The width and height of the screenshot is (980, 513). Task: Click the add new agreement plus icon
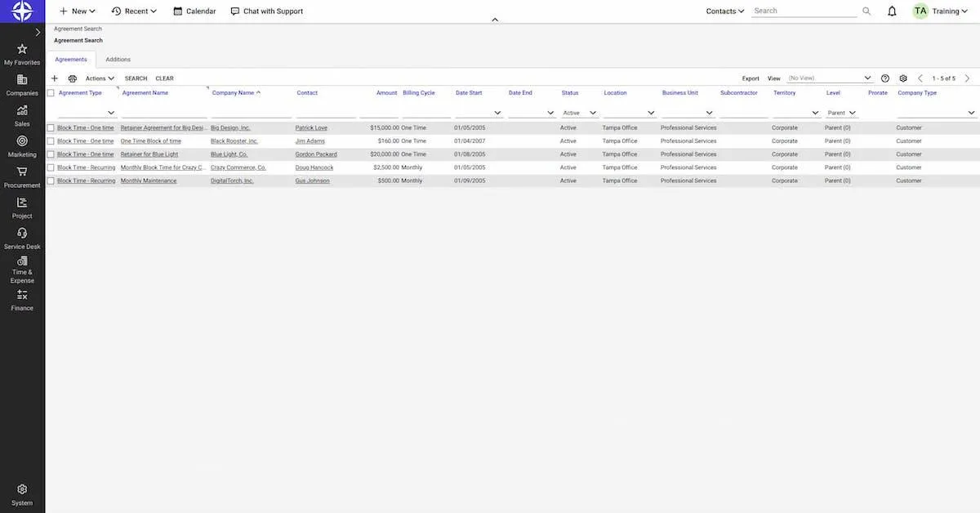[x=55, y=78]
